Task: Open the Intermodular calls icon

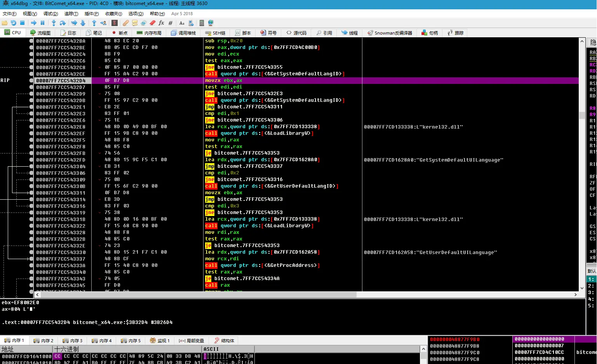Action: click(x=191, y=23)
